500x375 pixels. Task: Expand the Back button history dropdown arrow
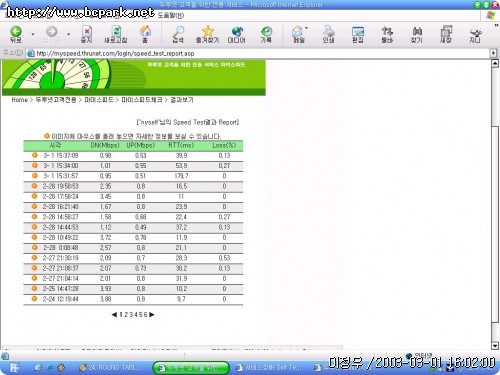point(33,34)
